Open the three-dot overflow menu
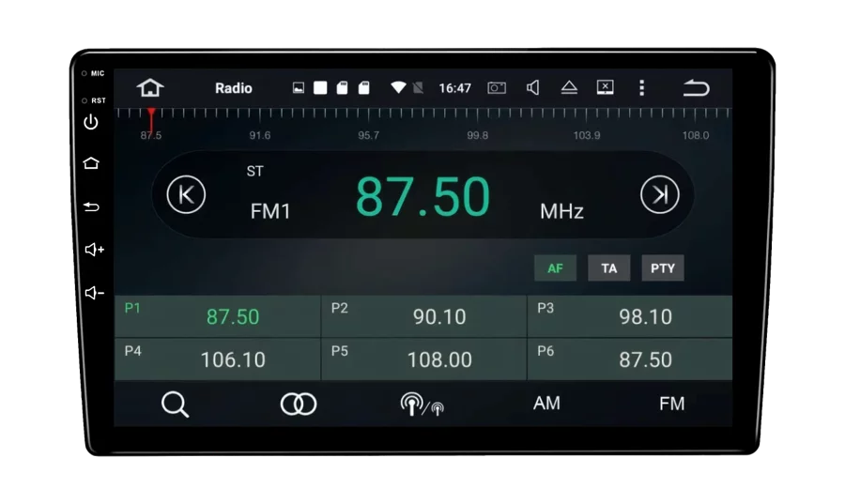 [x=641, y=88]
